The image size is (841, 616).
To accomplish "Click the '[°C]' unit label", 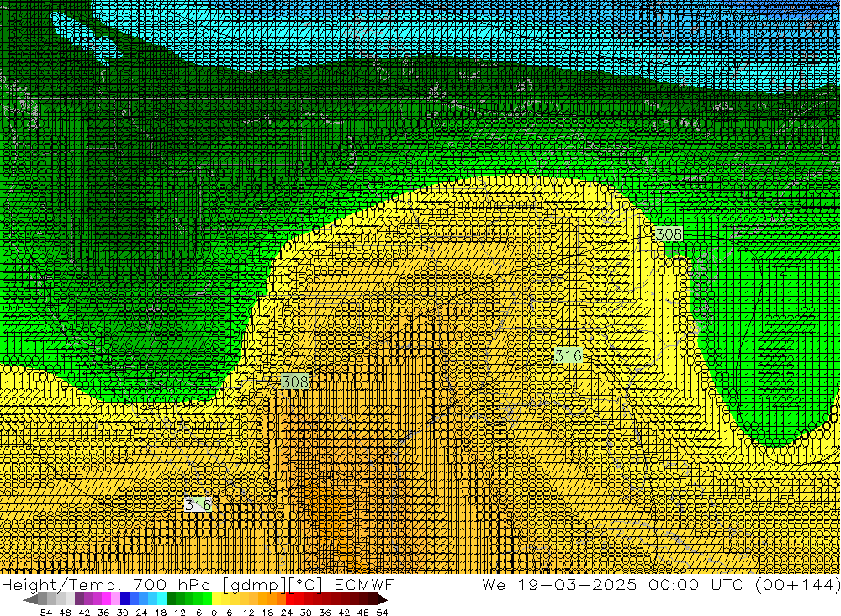I will 306,585.
